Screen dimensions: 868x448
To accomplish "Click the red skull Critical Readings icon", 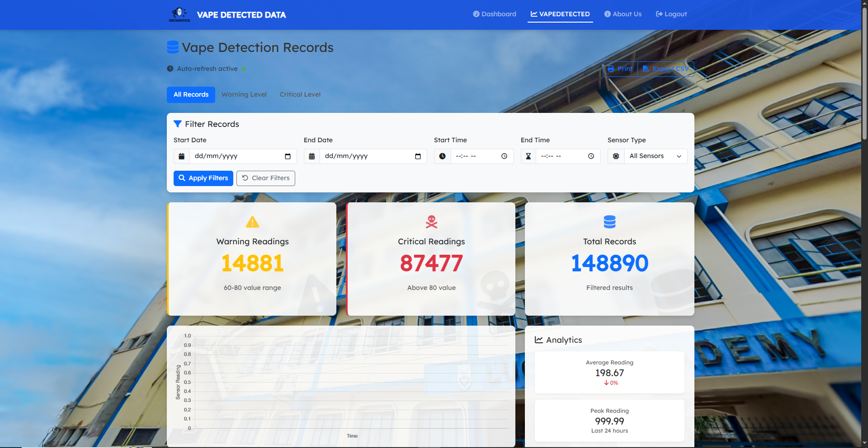I will [x=431, y=222].
